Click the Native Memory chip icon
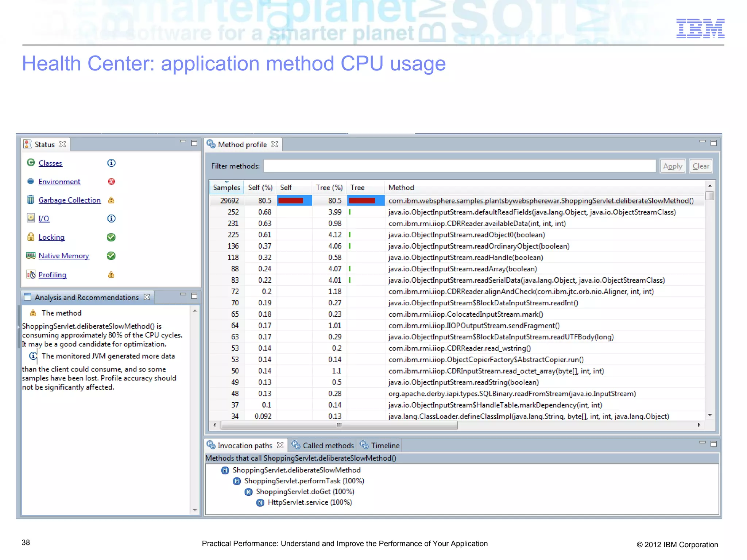This screenshot has height=560, width=747. click(x=31, y=255)
